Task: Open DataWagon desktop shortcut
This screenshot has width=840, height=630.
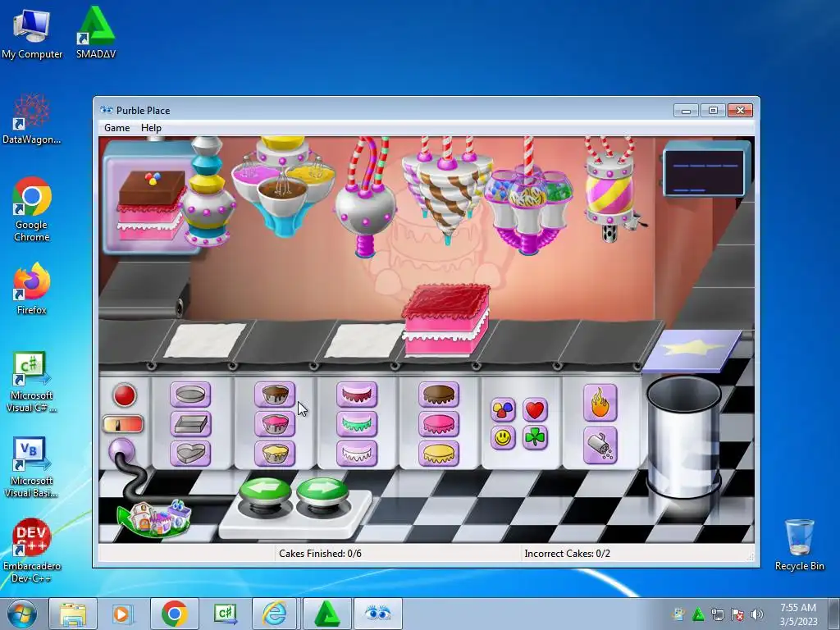Action: tap(32, 119)
